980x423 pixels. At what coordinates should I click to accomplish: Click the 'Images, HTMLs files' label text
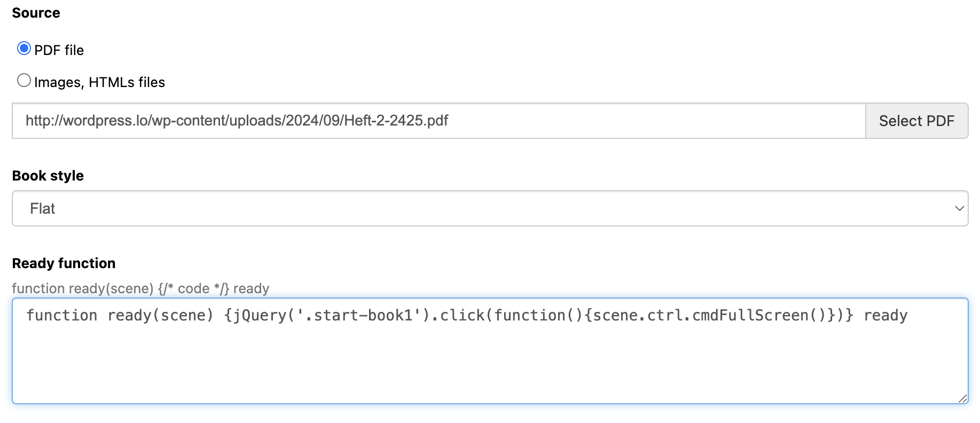tap(99, 82)
